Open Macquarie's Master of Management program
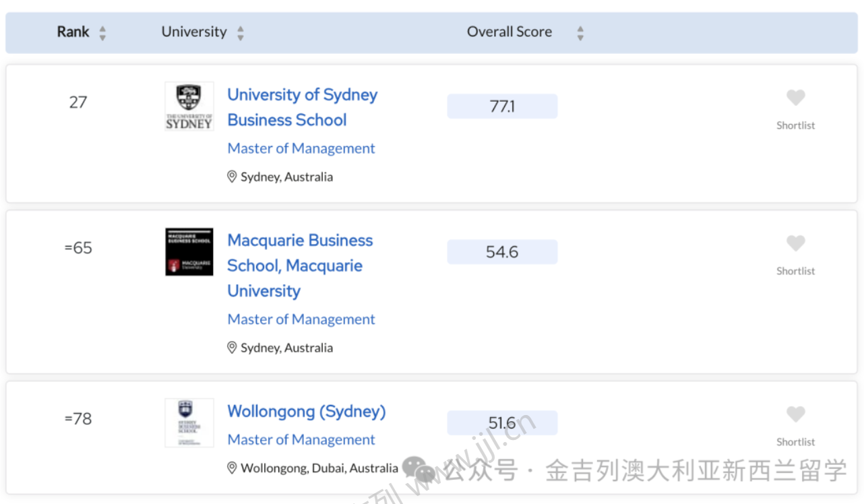This screenshot has height=504, width=864. [301, 319]
